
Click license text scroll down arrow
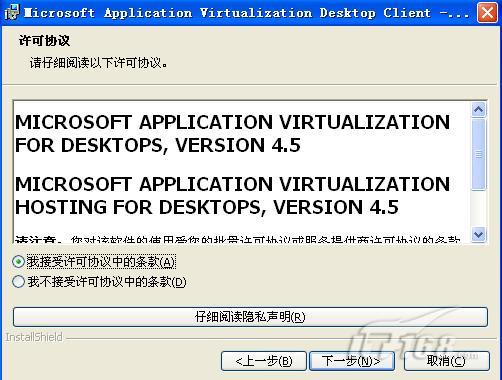coord(479,234)
